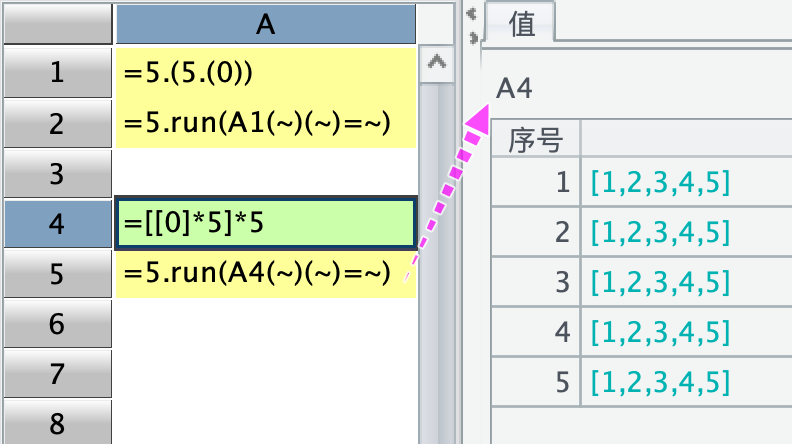Viewport: 792px width, 444px height.
Task: Select row header 5
Action: coord(58,273)
